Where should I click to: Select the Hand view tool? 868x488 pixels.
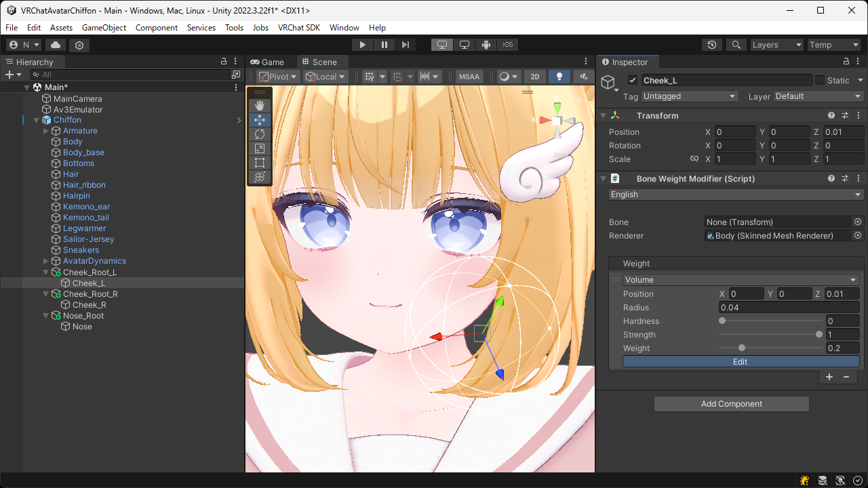click(259, 106)
